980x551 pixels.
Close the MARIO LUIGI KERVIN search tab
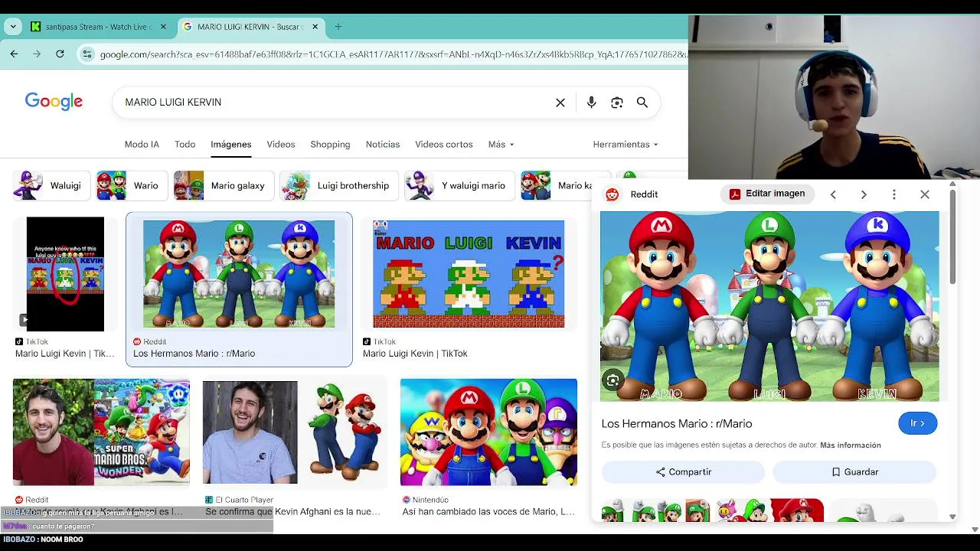(x=315, y=27)
